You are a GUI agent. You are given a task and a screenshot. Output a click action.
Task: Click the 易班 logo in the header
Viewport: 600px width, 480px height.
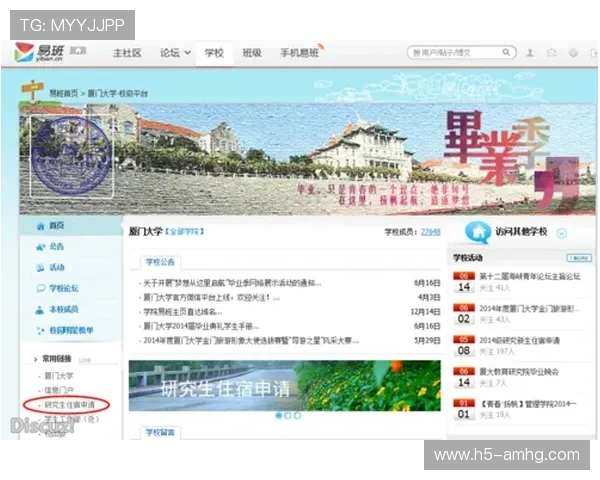pyautogui.click(x=39, y=52)
